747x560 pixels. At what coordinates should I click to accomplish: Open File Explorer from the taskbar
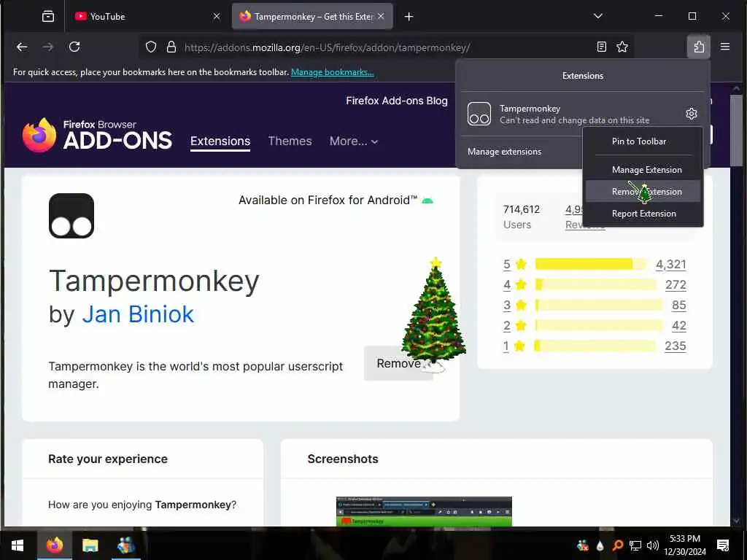point(90,545)
